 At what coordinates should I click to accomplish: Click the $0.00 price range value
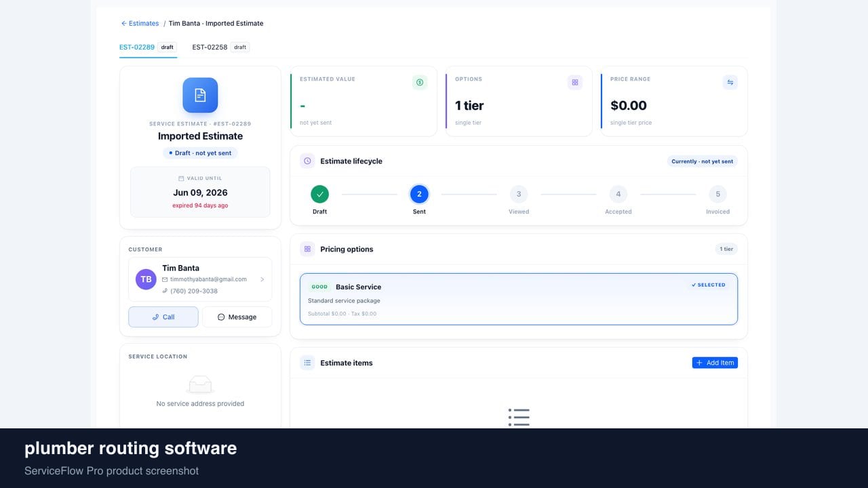629,105
